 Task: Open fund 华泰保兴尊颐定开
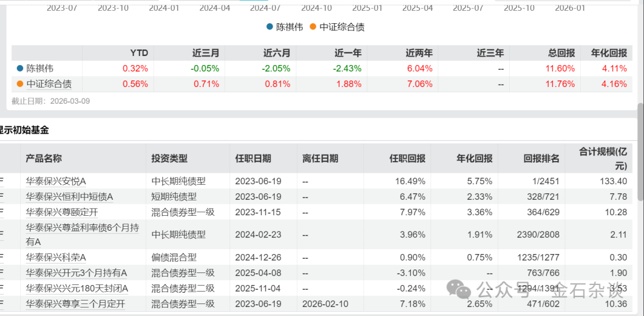pyautogui.click(x=61, y=212)
